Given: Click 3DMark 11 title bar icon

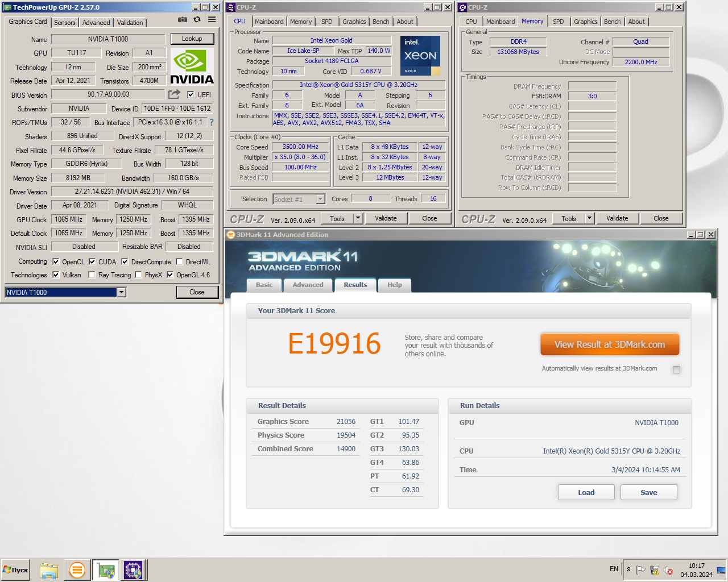Looking at the screenshot, I should [231, 235].
